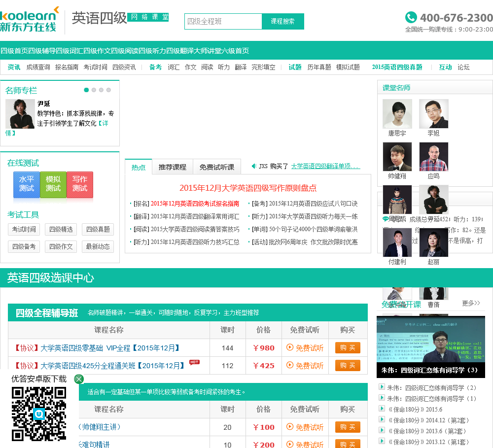The image size is (493, 448).
Task: Click the 更多>> link in 免费公开课
Action: pyautogui.click(x=471, y=303)
